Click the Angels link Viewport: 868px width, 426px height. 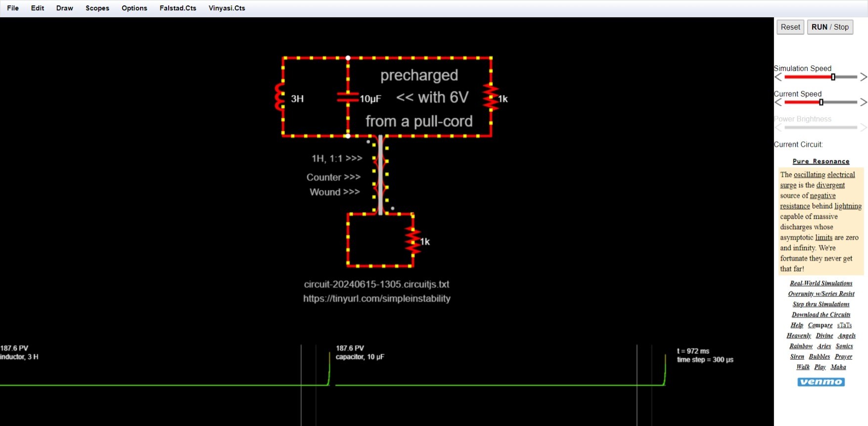coord(847,335)
